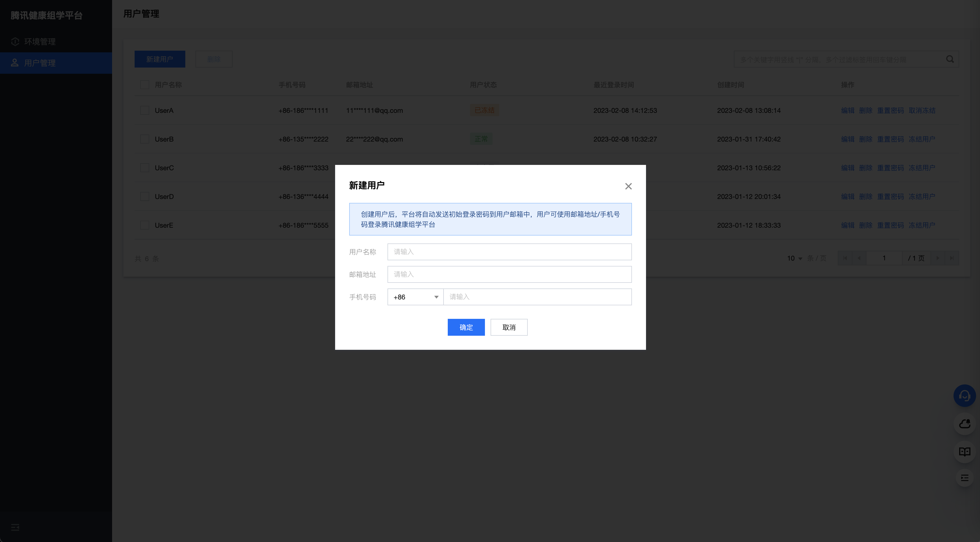Click the 取消 cancel button
The width and height of the screenshot is (980, 542).
click(509, 327)
